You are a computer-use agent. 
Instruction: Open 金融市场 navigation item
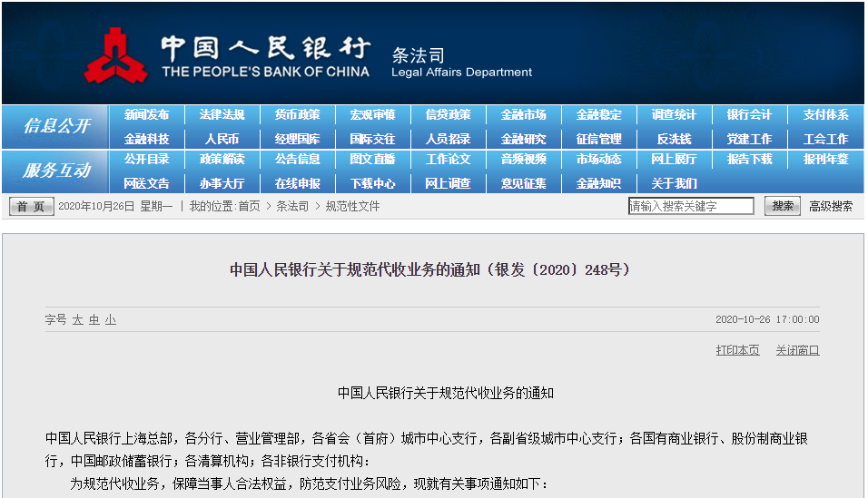(x=523, y=114)
